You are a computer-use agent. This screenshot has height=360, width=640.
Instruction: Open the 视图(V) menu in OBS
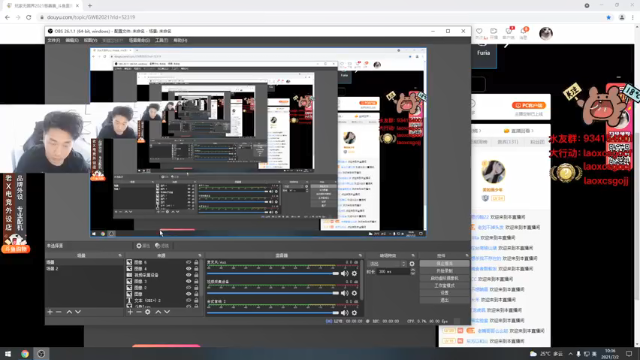point(90,40)
